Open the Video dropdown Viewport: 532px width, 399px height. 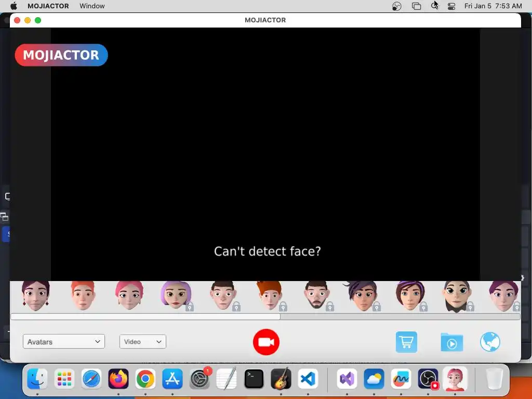[142, 342]
